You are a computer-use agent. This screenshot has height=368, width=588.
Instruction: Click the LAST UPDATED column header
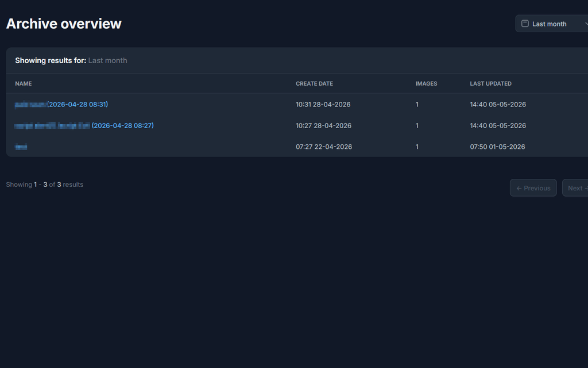[x=490, y=83]
